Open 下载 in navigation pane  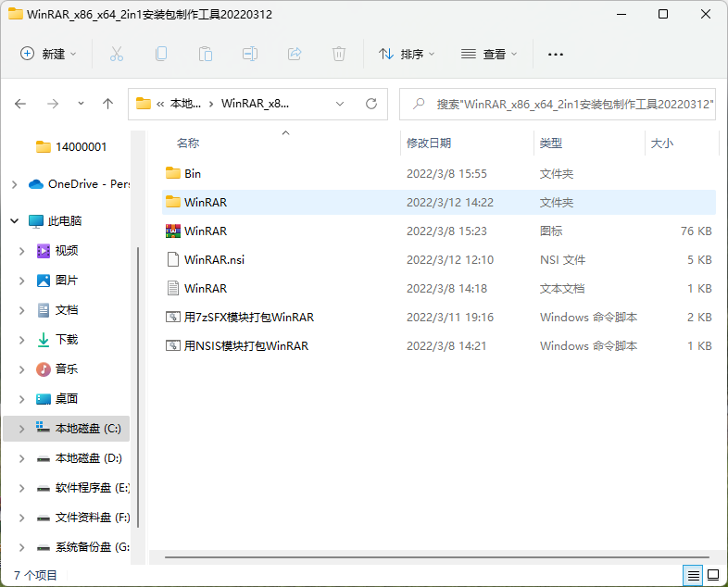57,340
